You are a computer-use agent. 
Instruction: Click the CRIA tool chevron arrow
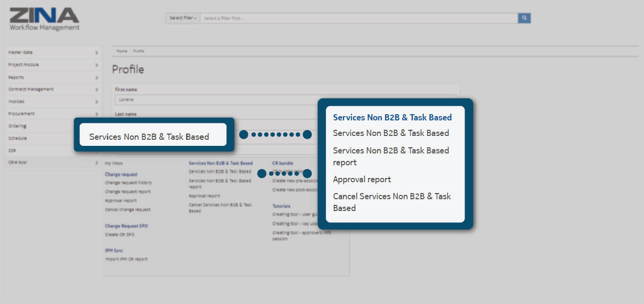[x=96, y=162]
